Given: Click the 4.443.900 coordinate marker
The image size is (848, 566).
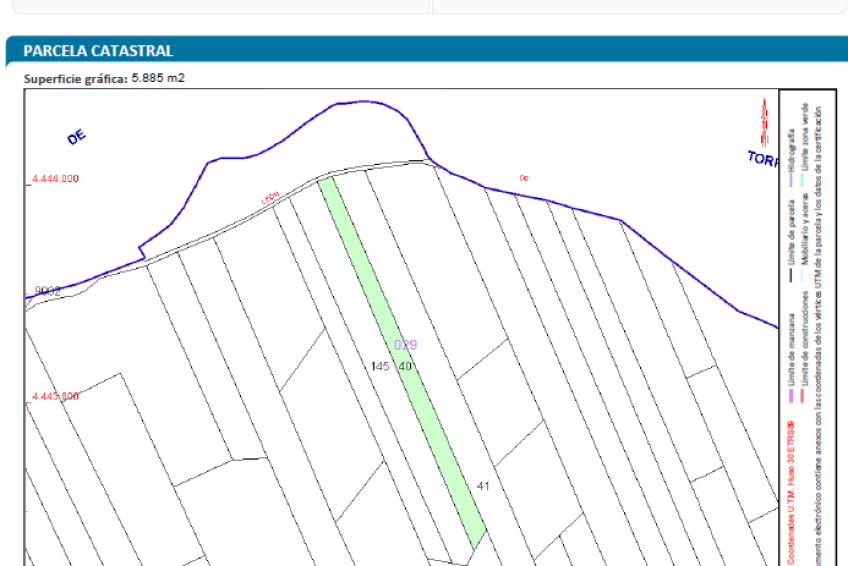Looking at the screenshot, I should tap(55, 397).
